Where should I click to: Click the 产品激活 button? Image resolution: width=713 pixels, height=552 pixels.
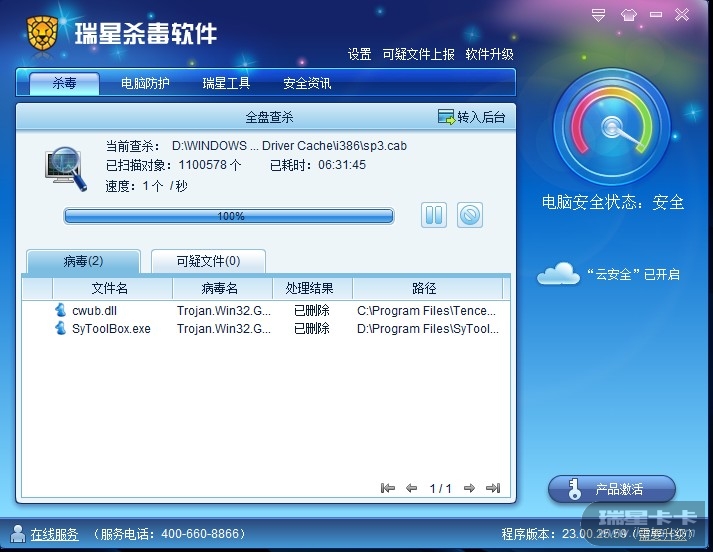point(612,489)
